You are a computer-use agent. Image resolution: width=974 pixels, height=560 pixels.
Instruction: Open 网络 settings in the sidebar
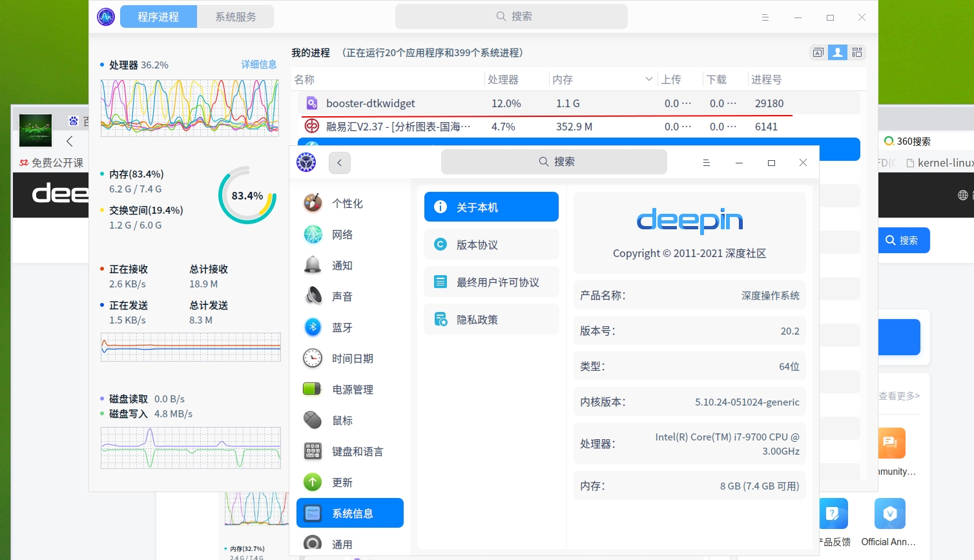pyautogui.click(x=342, y=234)
